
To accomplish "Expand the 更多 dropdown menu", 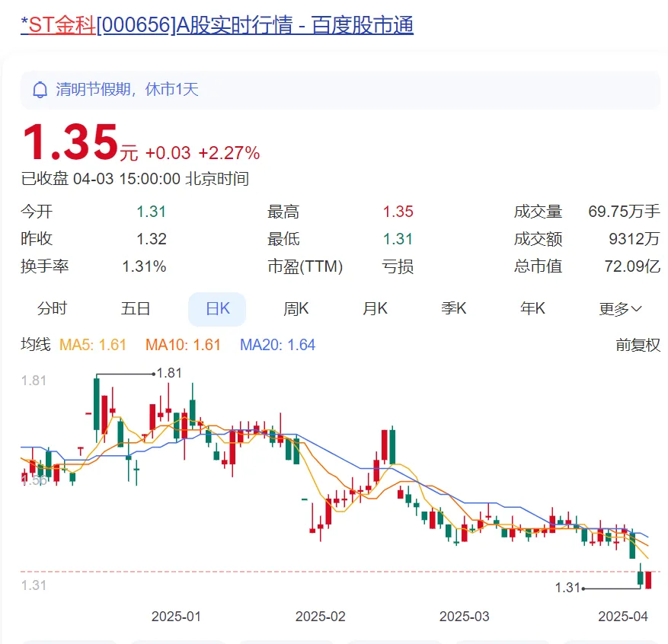I will click(620, 308).
